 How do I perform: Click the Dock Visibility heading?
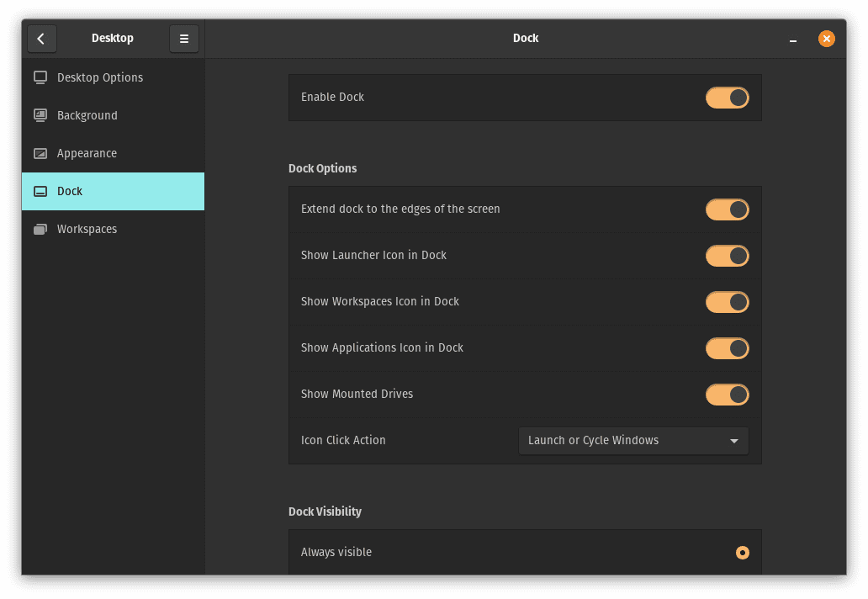pyautogui.click(x=325, y=512)
